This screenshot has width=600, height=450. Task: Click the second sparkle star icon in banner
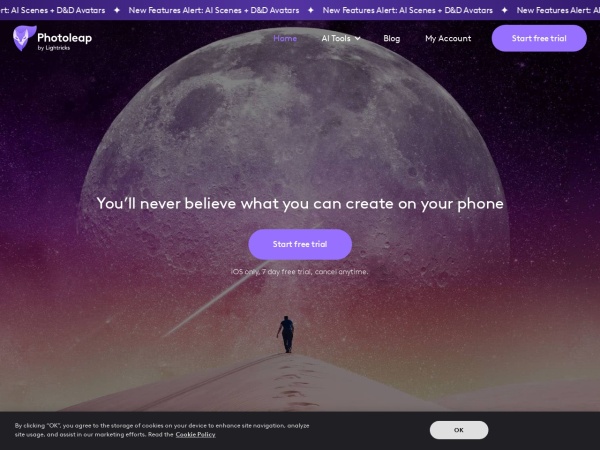click(x=311, y=10)
